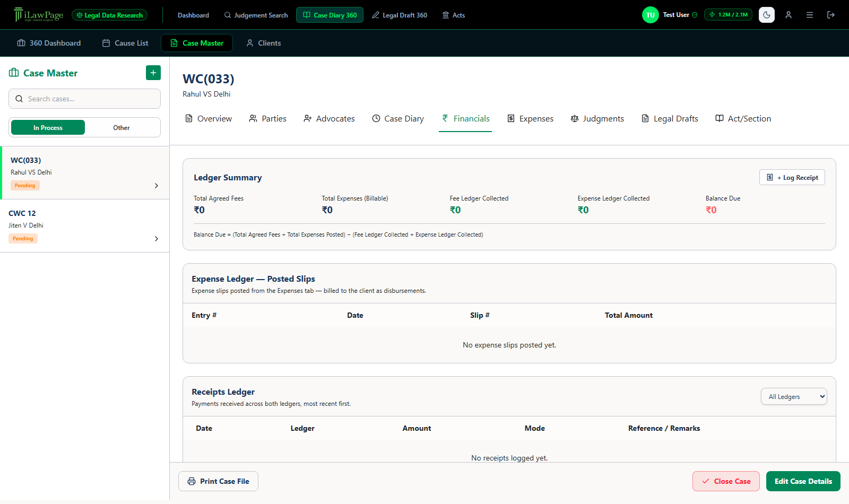This screenshot has width=849, height=504.
Task: Click the Reference / Remarks column header
Action: 664,428
